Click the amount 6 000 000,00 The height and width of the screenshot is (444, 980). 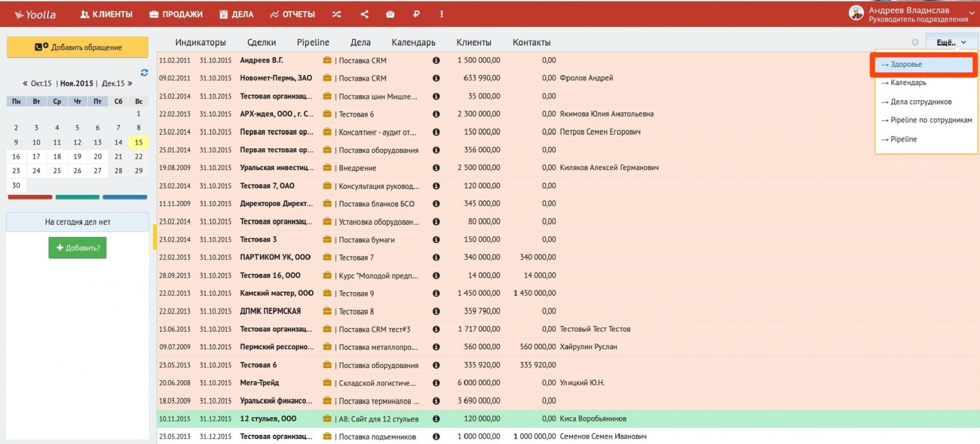coord(478,383)
